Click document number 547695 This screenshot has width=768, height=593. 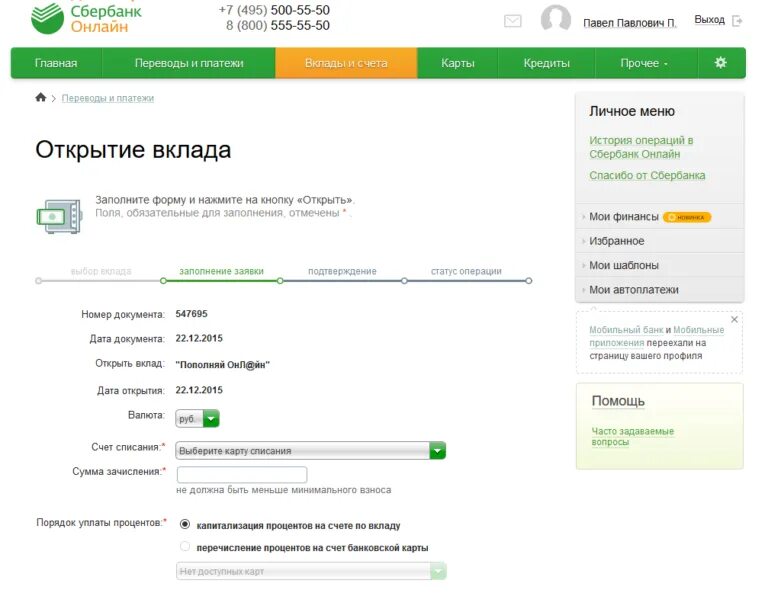192,313
